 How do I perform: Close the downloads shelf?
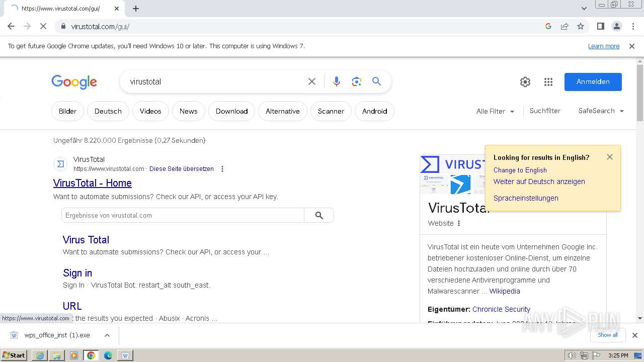[x=635, y=335]
